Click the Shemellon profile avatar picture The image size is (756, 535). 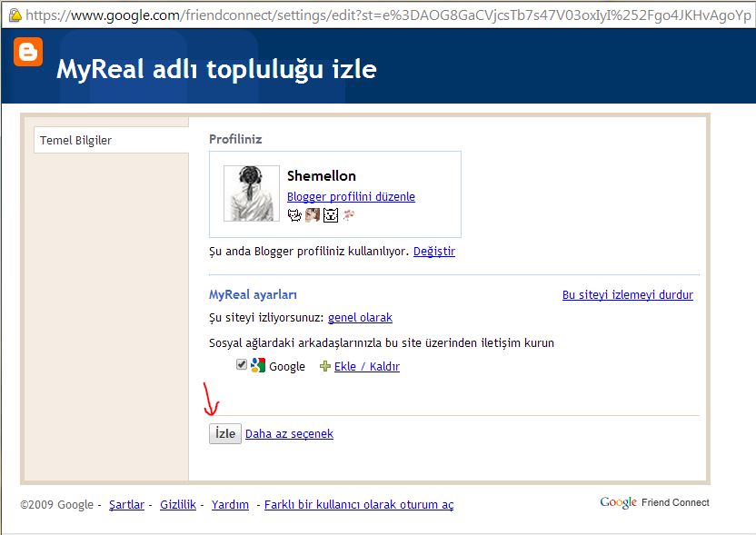(x=251, y=193)
